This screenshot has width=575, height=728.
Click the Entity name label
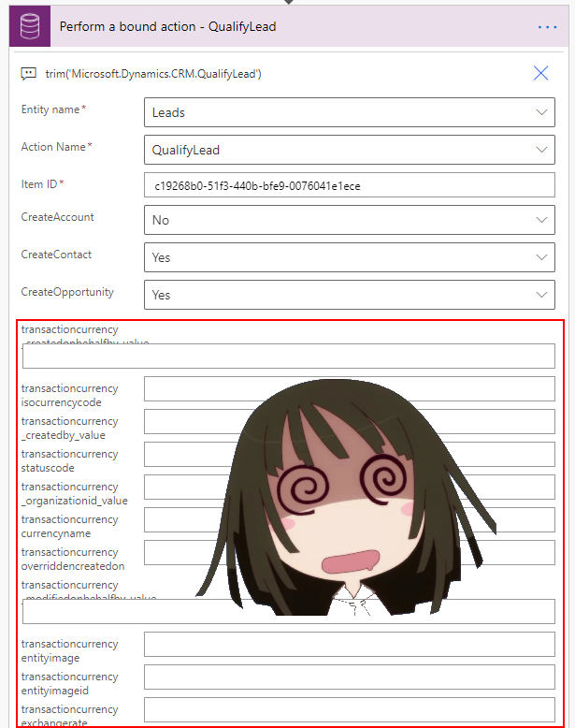[50, 109]
